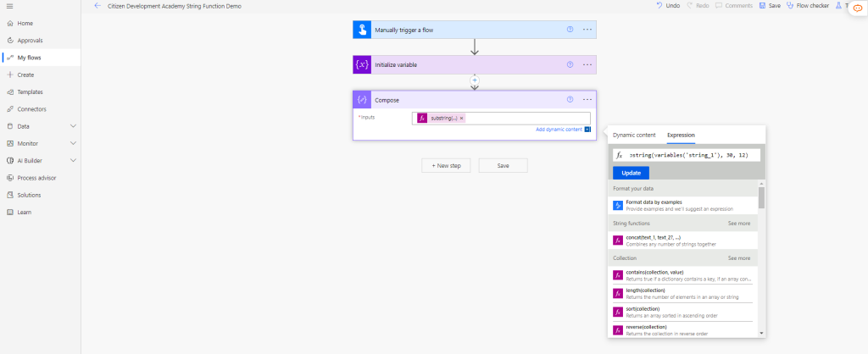Select sort(collection) function
868x354 pixels.
683,312
